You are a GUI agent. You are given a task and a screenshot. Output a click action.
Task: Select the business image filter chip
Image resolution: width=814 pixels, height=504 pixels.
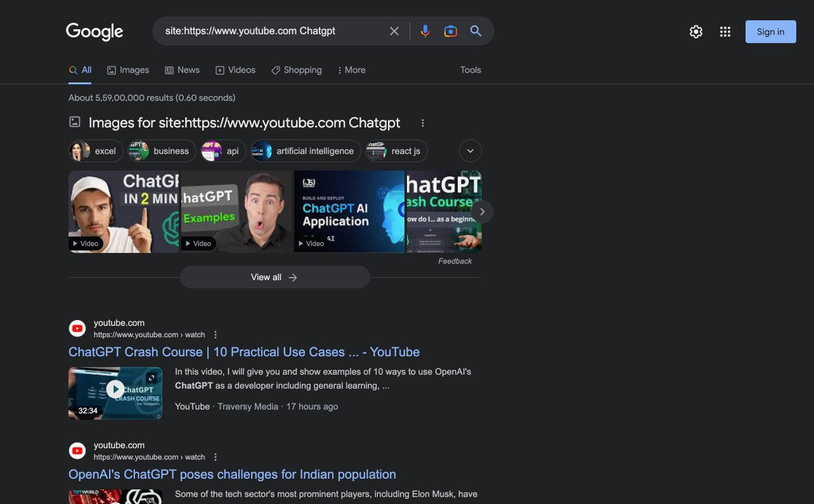tap(161, 151)
